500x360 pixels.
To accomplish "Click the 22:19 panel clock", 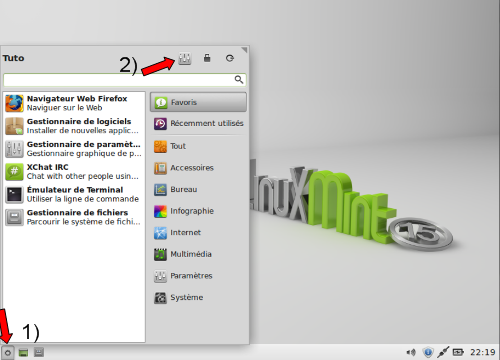I will 483,352.
